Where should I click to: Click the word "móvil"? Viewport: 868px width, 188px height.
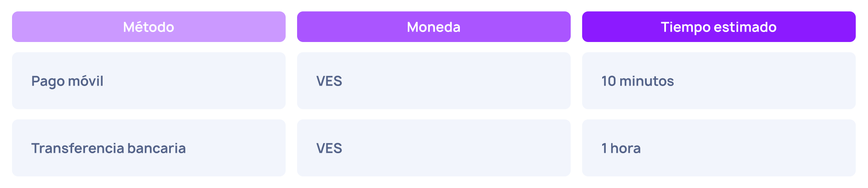click(x=85, y=81)
